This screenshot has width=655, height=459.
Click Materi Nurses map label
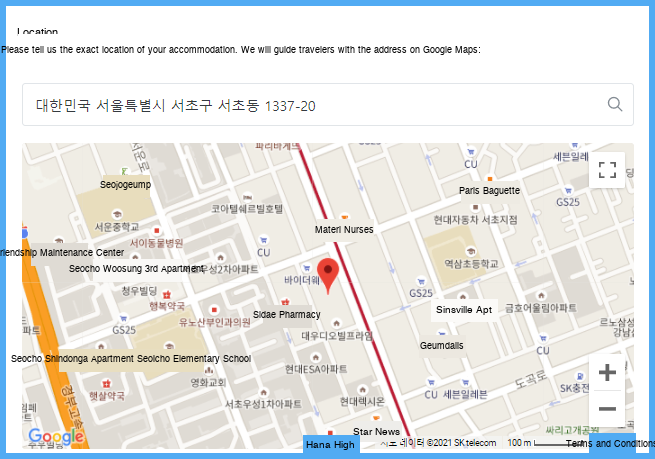(344, 229)
